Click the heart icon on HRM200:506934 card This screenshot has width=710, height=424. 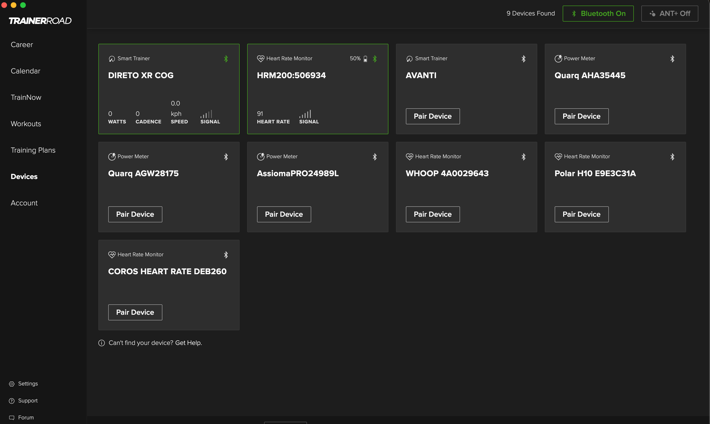261,58
